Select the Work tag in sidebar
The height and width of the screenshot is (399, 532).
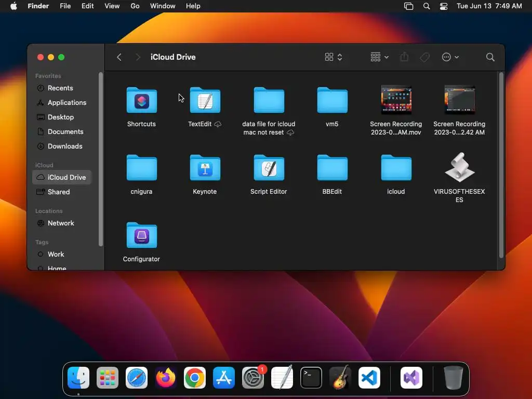(x=62, y=254)
